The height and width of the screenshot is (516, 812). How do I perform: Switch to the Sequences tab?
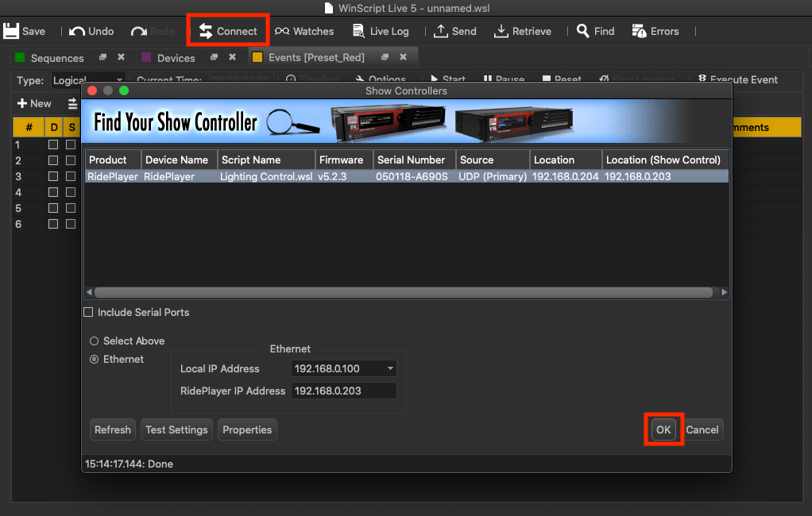(57, 58)
